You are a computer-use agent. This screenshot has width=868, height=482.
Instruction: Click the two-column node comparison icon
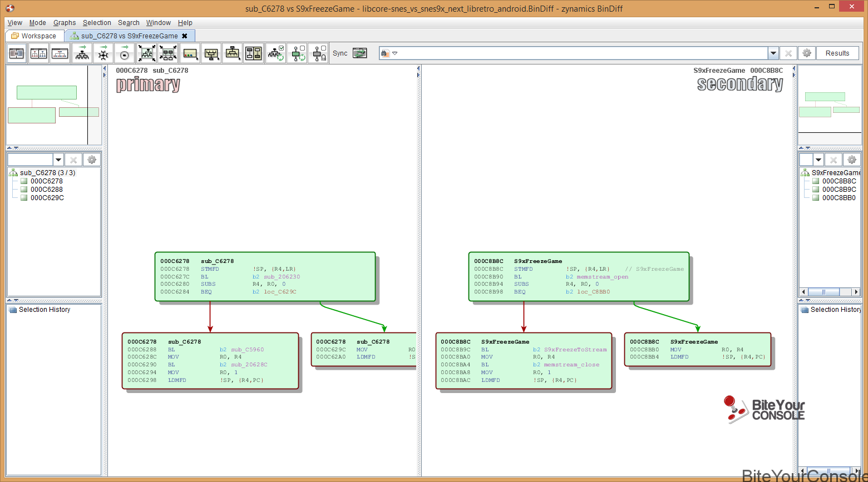pyautogui.click(x=254, y=53)
